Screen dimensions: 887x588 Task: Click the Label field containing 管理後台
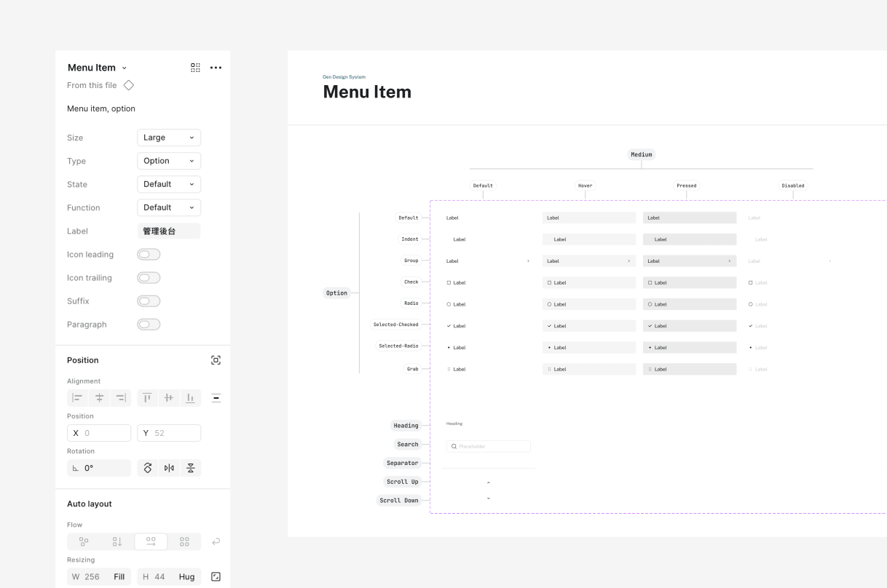point(169,231)
